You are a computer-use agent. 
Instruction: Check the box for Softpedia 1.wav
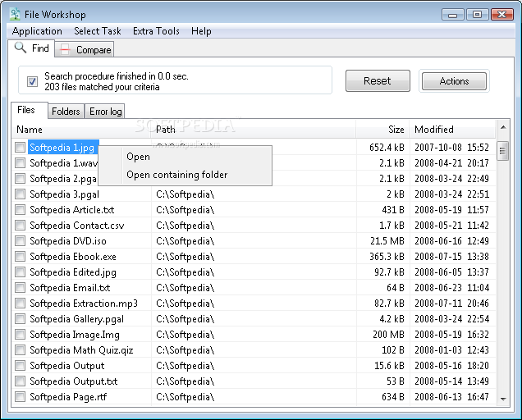21,162
